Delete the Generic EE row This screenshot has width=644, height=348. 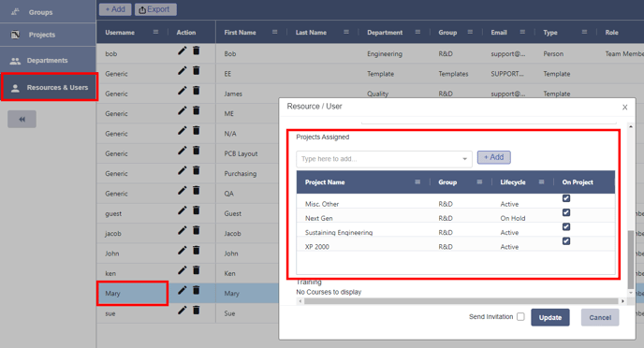[197, 70]
